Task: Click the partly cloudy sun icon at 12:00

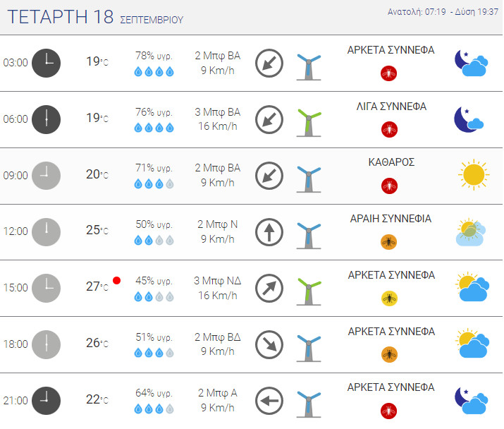Action: click(x=471, y=232)
